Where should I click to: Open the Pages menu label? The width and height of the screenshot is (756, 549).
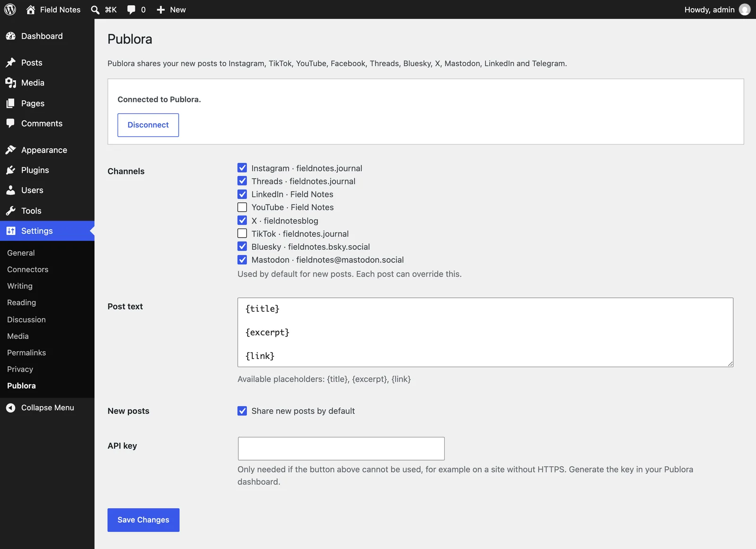point(33,103)
